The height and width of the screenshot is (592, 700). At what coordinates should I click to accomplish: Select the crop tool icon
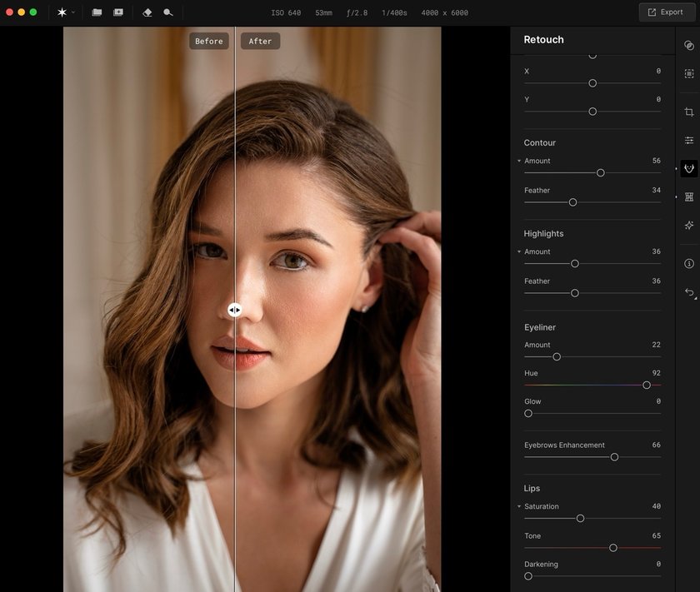pyautogui.click(x=689, y=112)
